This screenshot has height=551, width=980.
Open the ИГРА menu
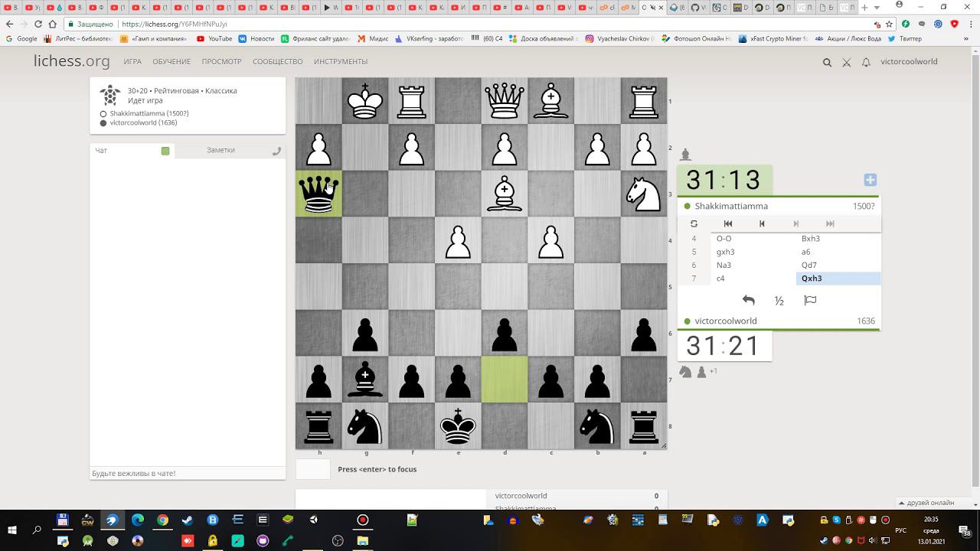point(132,62)
